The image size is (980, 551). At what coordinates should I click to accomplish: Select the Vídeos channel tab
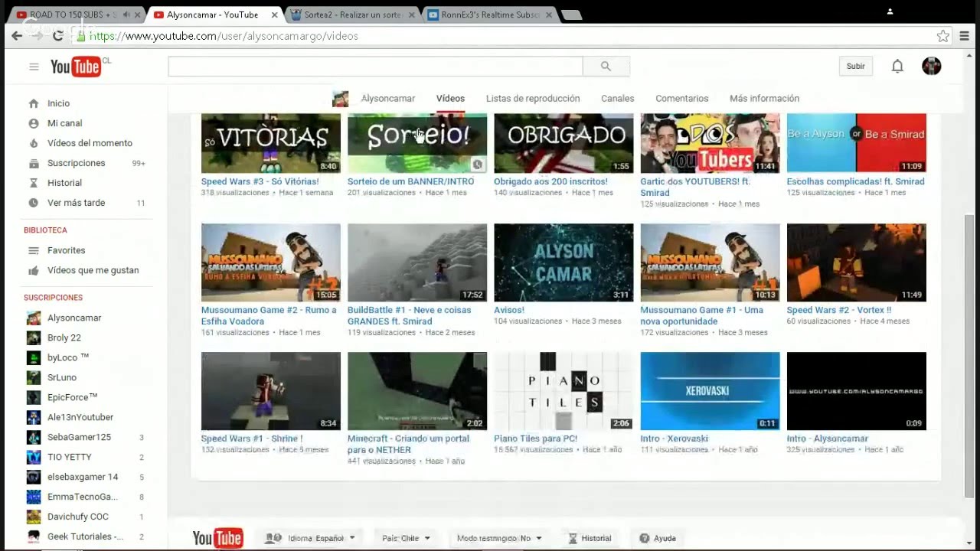pyautogui.click(x=450, y=99)
